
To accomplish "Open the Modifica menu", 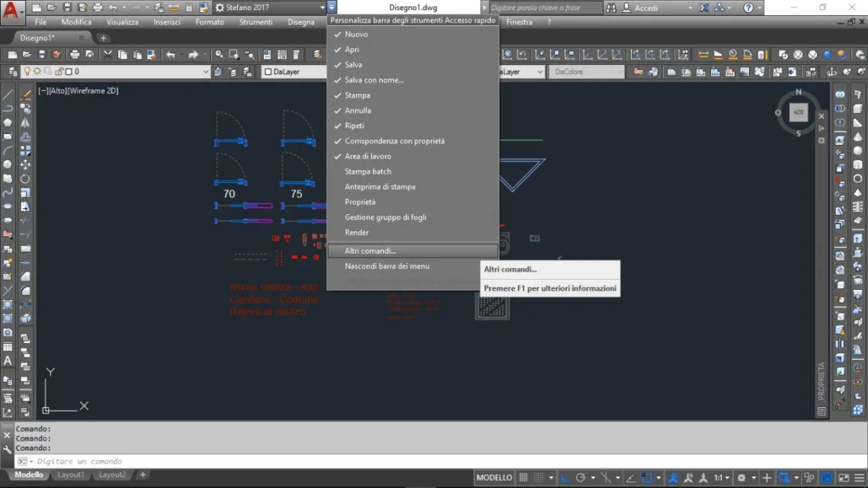I will 76,22.
